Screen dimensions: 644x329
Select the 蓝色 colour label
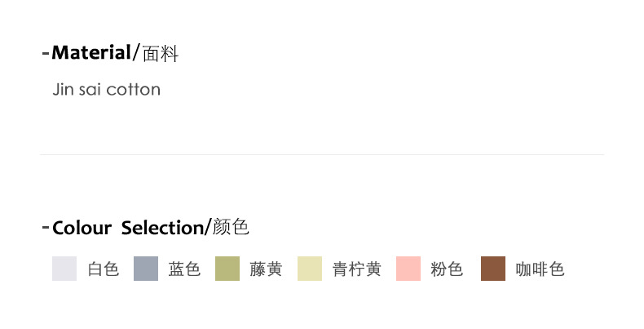[x=184, y=269]
